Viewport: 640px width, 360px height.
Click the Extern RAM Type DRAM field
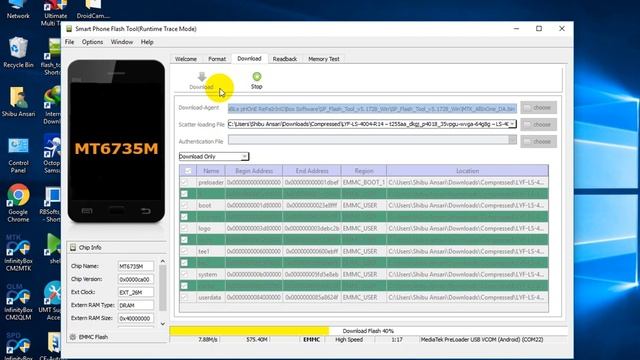(136, 305)
